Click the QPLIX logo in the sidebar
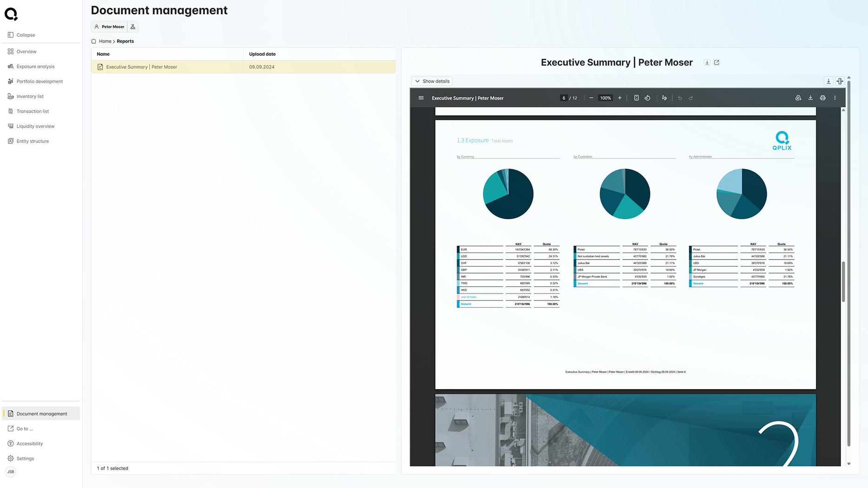The image size is (868, 488). (11, 14)
